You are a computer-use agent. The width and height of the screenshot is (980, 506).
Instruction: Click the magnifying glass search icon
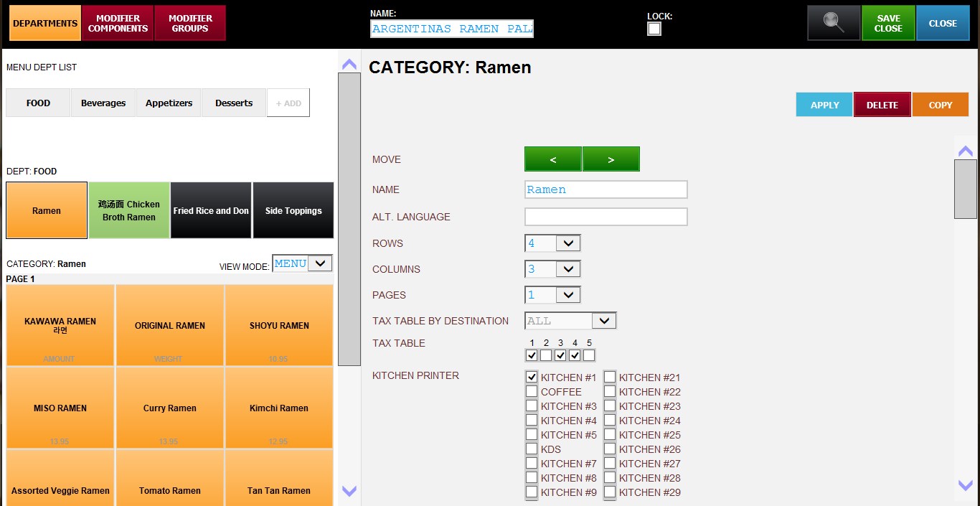click(834, 23)
